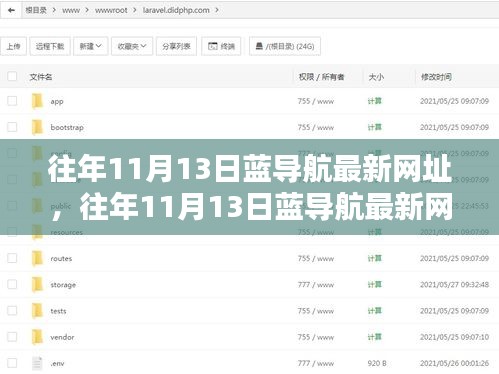Check the box for the .env file
499x374 pixels.
pyautogui.click(x=12, y=363)
